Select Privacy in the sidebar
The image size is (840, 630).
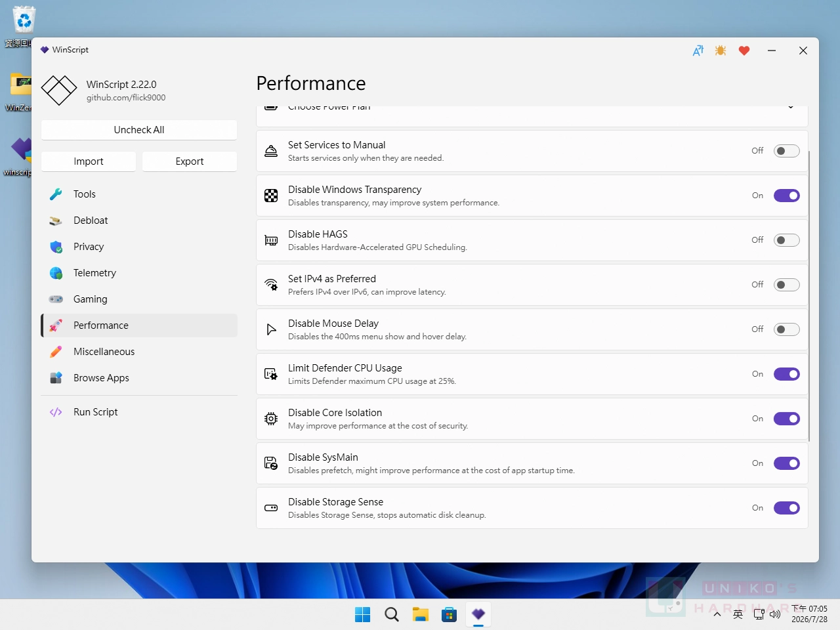(139, 247)
